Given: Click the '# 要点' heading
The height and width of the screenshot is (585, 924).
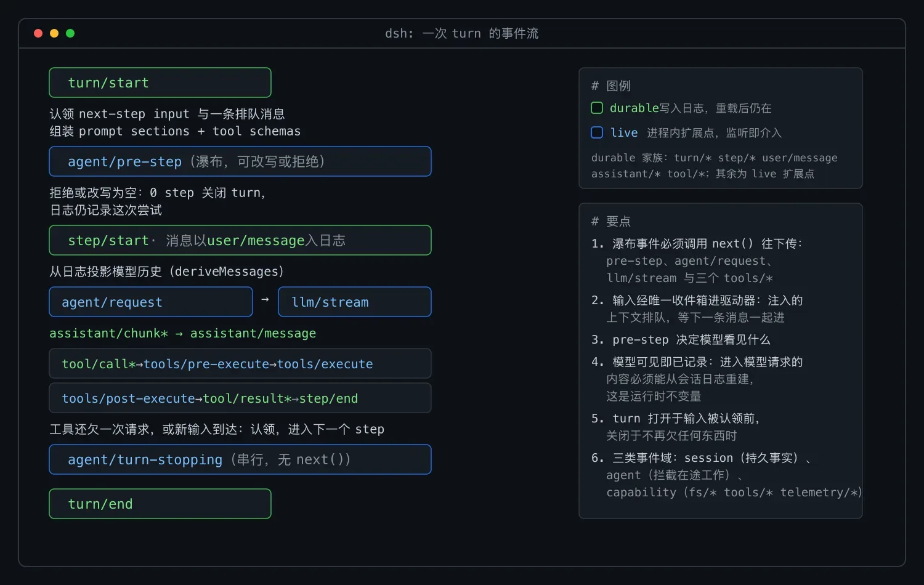Looking at the screenshot, I should [611, 221].
